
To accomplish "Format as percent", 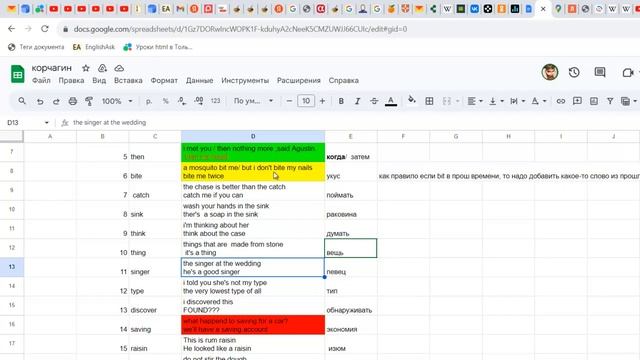I will 165,101.
